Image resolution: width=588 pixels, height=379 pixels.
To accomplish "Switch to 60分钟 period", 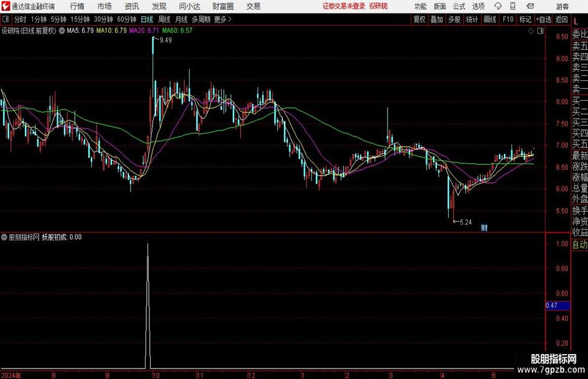I will (126, 19).
